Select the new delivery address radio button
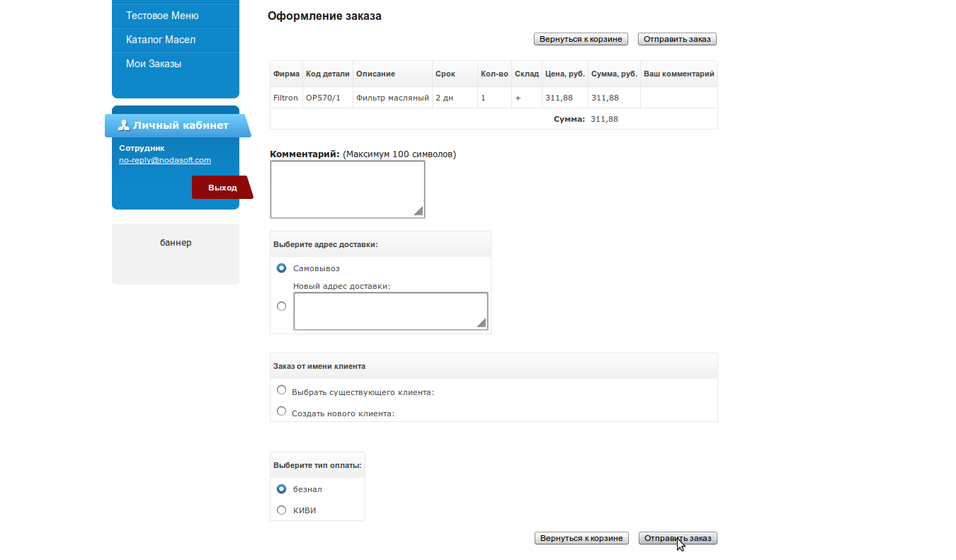The width and height of the screenshot is (956, 560). (282, 306)
